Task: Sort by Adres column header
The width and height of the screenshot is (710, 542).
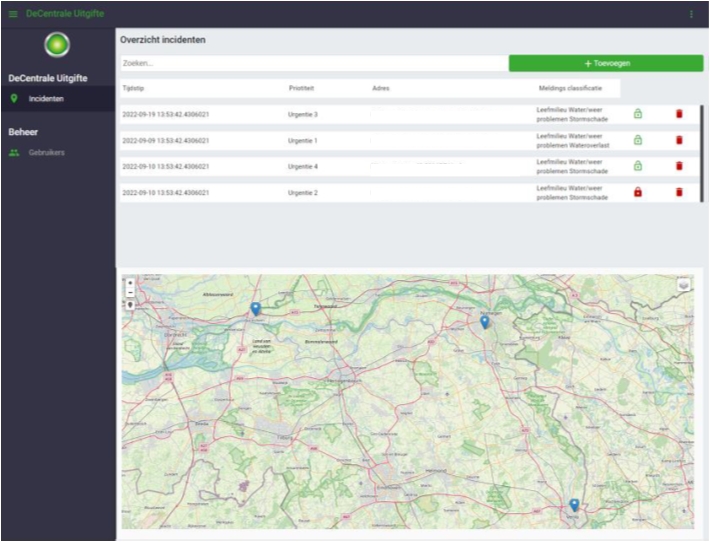Action: pyautogui.click(x=380, y=88)
